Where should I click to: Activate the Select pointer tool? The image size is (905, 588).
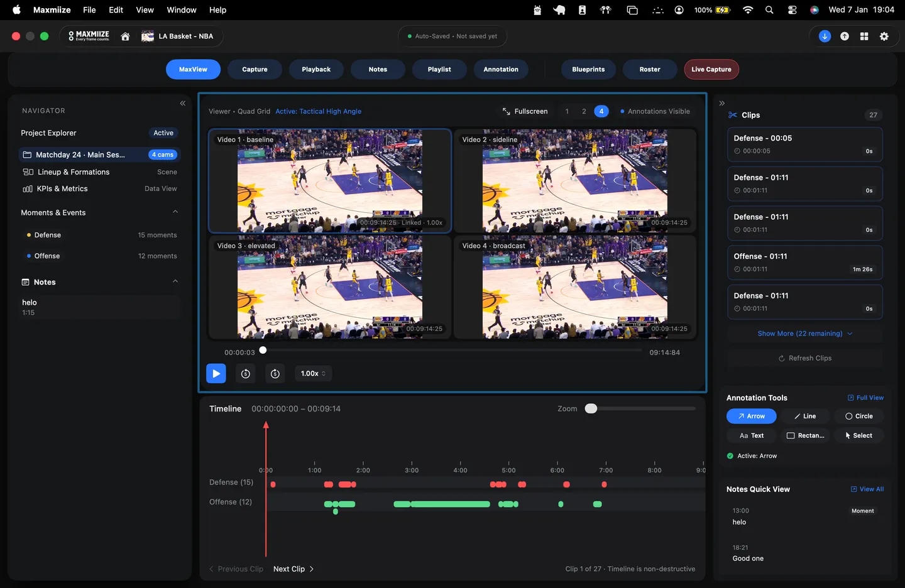tap(859, 436)
